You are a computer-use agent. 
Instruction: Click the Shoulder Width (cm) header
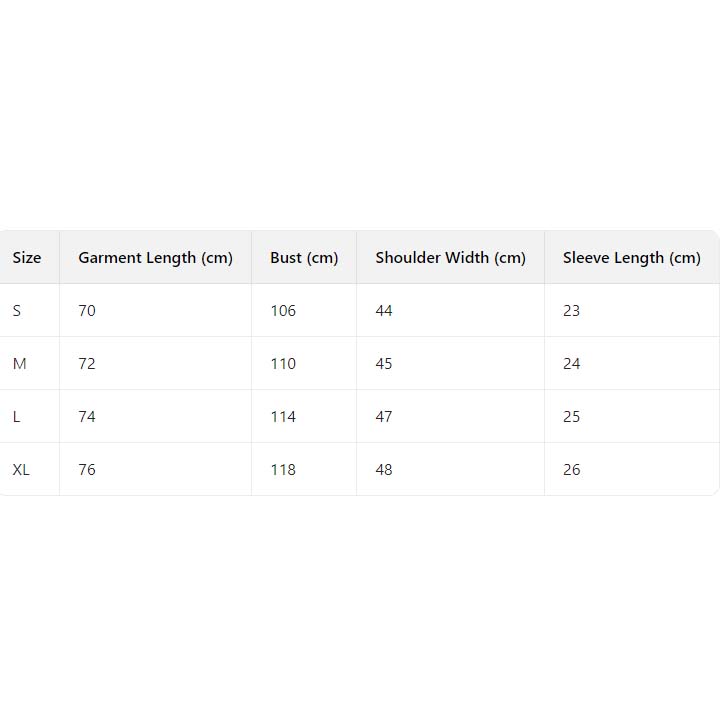tap(450, 258)
